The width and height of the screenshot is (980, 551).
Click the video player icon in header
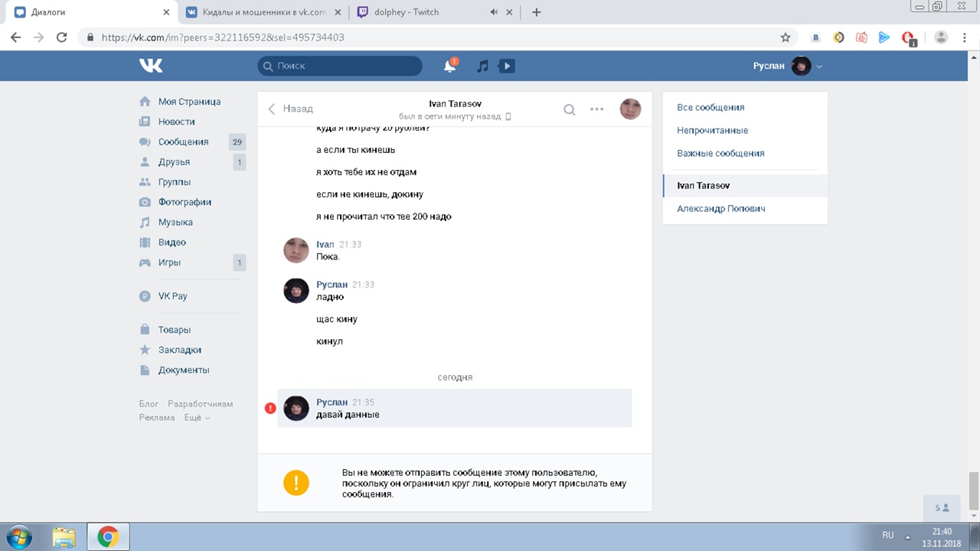(506, 67)
